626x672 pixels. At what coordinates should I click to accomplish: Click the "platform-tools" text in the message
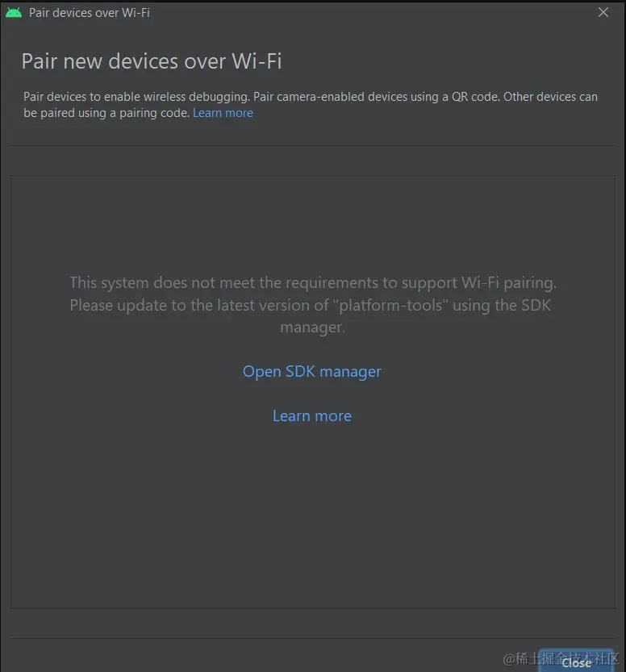click(390, 306)
